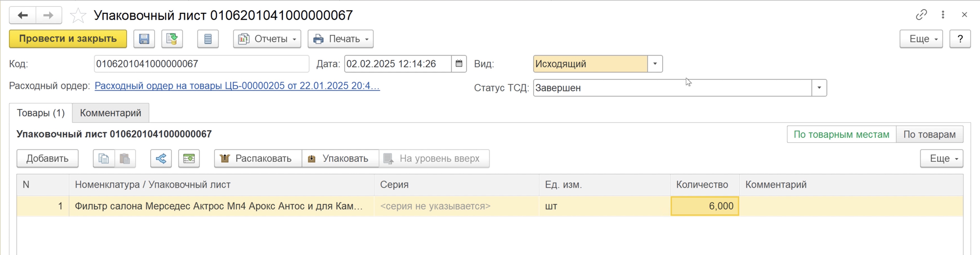This screenshot has width=980, height=255.
Task: Click into the Код input field
Action: (201, 64)
